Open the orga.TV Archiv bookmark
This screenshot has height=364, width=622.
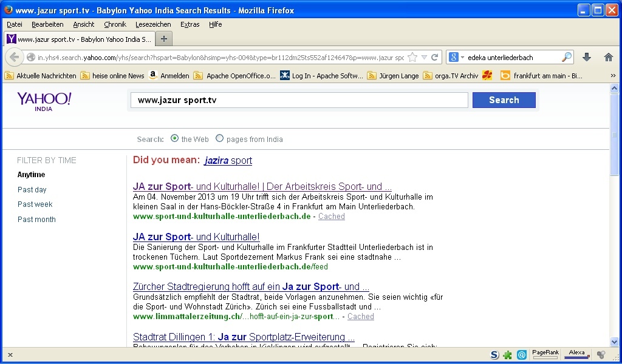(451, 76)
